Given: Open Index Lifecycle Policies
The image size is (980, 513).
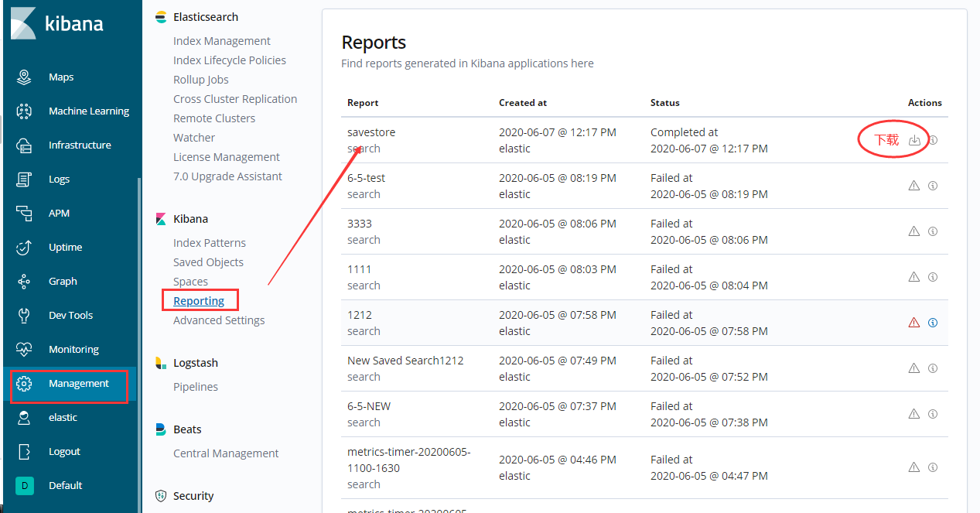Looking at the screenshot, I should (x=230, y=60).
